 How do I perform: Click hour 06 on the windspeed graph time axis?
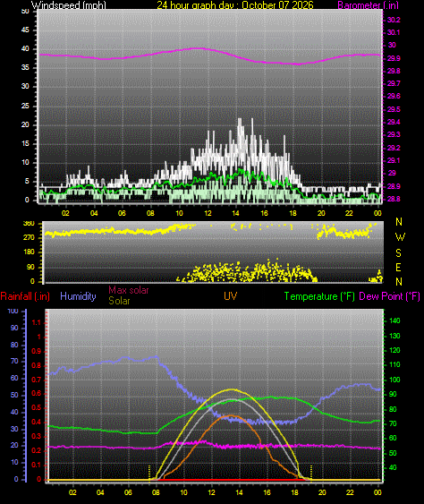pyautogui.click(x=122, y=213)
